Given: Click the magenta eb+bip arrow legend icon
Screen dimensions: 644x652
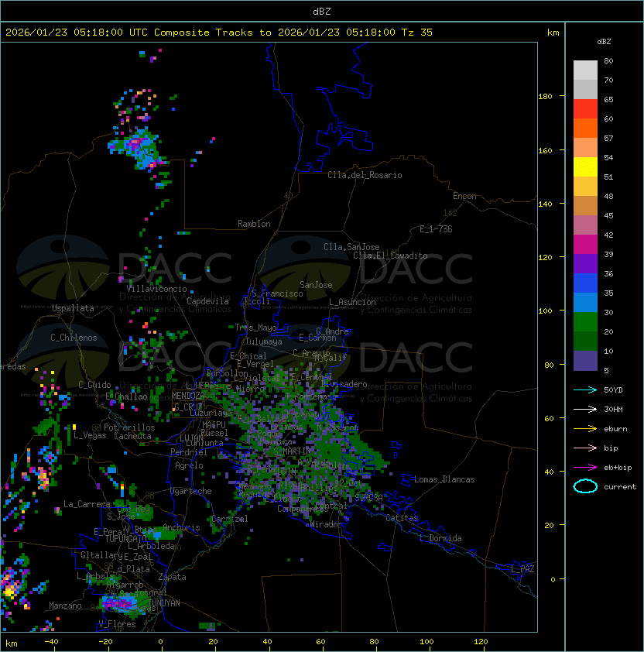Looking at the screenshot, I should (x=585, y=468).
